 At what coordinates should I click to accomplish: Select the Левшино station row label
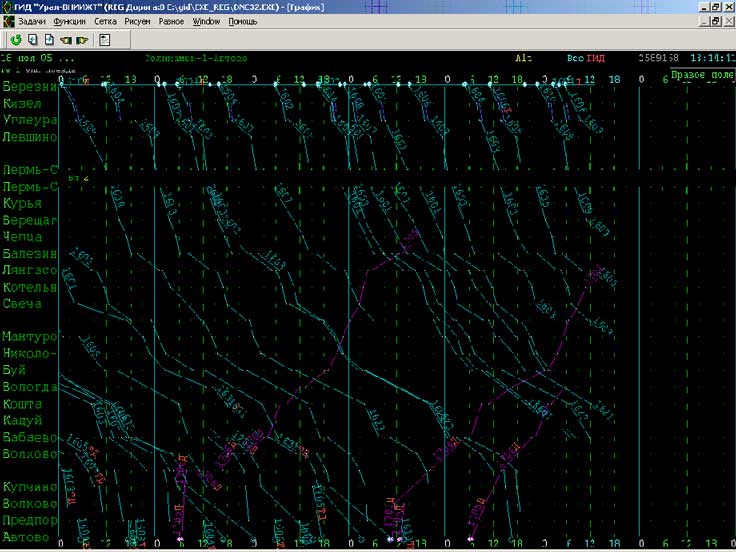(30, 137)
